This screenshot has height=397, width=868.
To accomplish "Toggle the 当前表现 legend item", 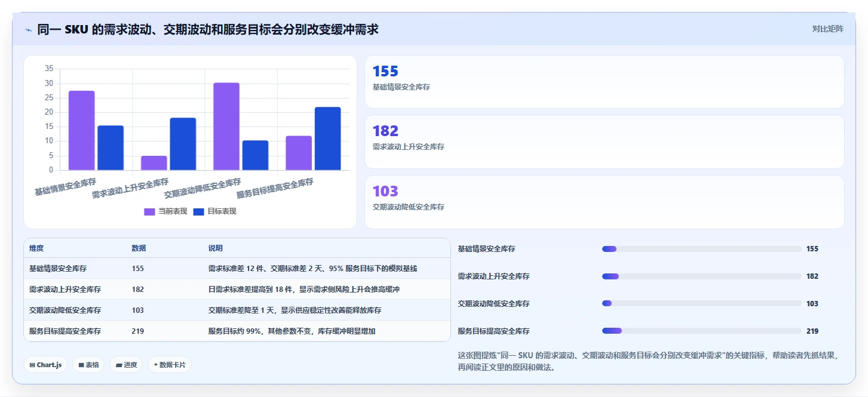I will [x=165, y=211].
